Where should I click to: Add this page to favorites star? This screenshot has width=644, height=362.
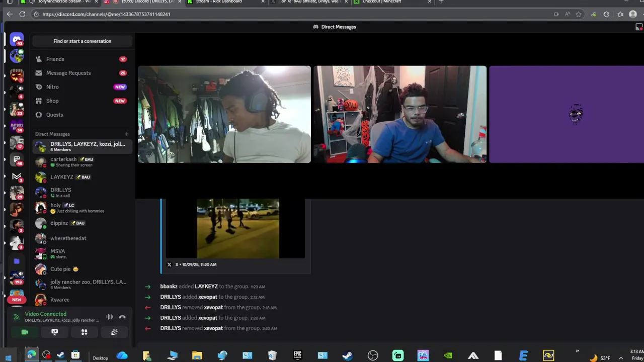click(x=579, y=14)
